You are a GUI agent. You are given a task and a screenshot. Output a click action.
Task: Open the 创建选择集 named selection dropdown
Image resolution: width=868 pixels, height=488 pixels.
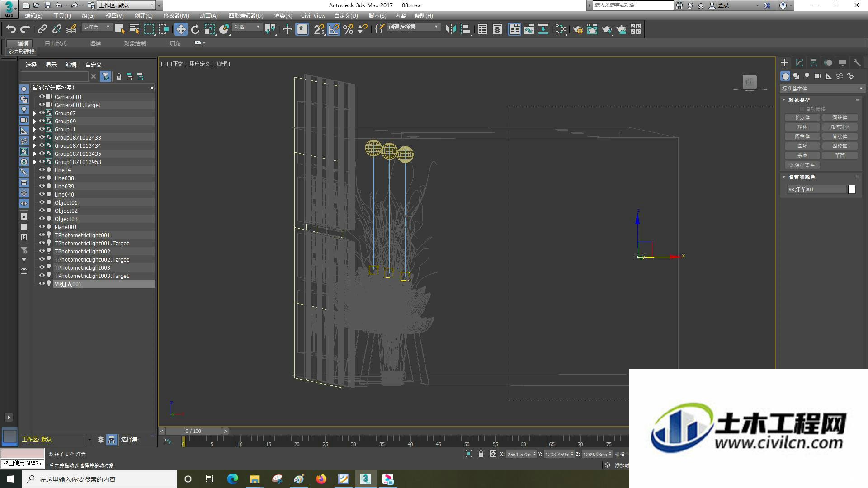(x=413, y=27)
